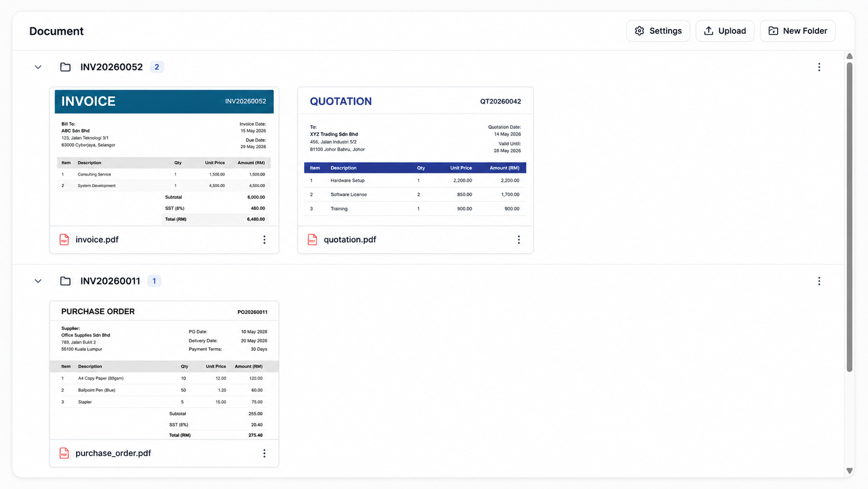Click the count badge 2 on INV20260052

click(157, 67)
